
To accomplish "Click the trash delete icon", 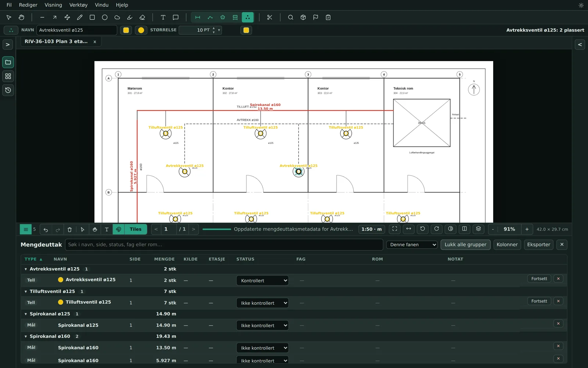I will [70, 229].
